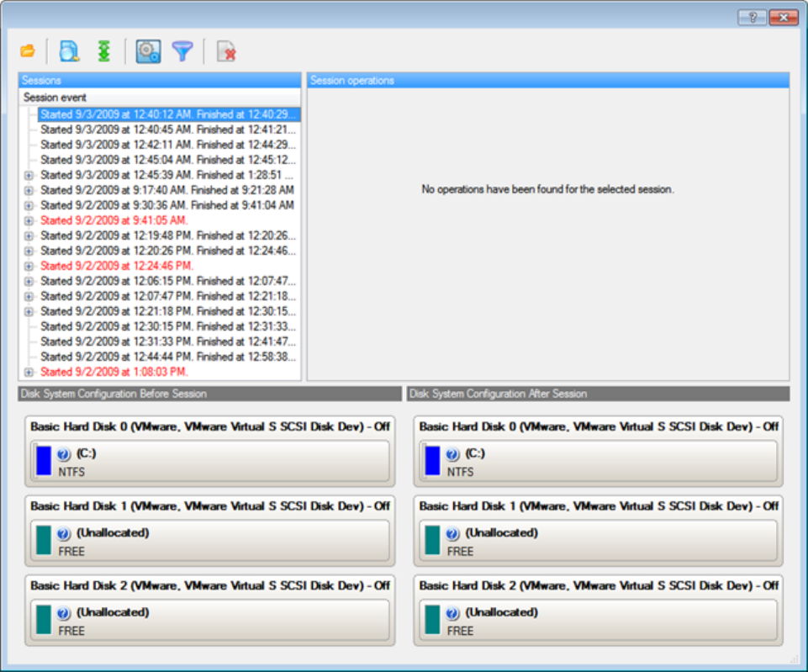Select session 'Started 9/3/2009 at 12:42:11 AM'

[x=168, y=145]
